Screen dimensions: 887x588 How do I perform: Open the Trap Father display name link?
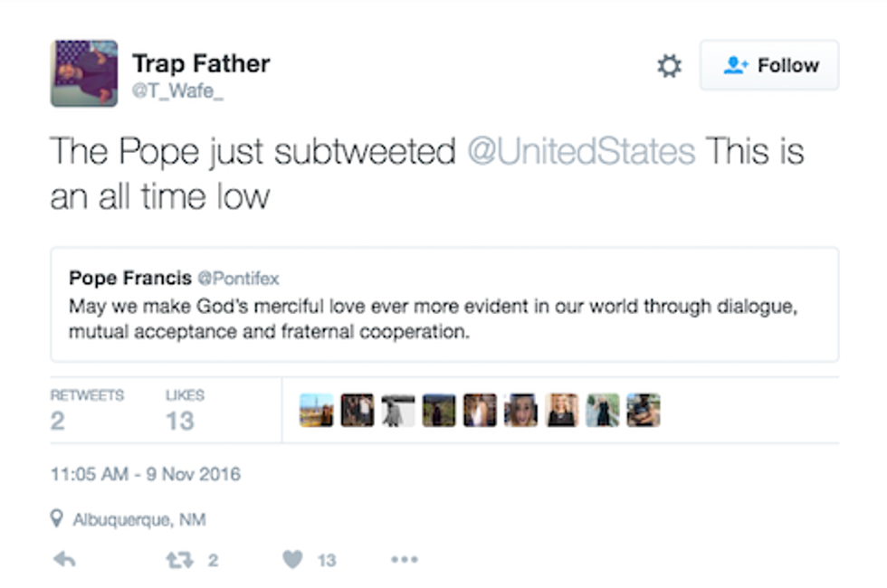tap(201, 63)
